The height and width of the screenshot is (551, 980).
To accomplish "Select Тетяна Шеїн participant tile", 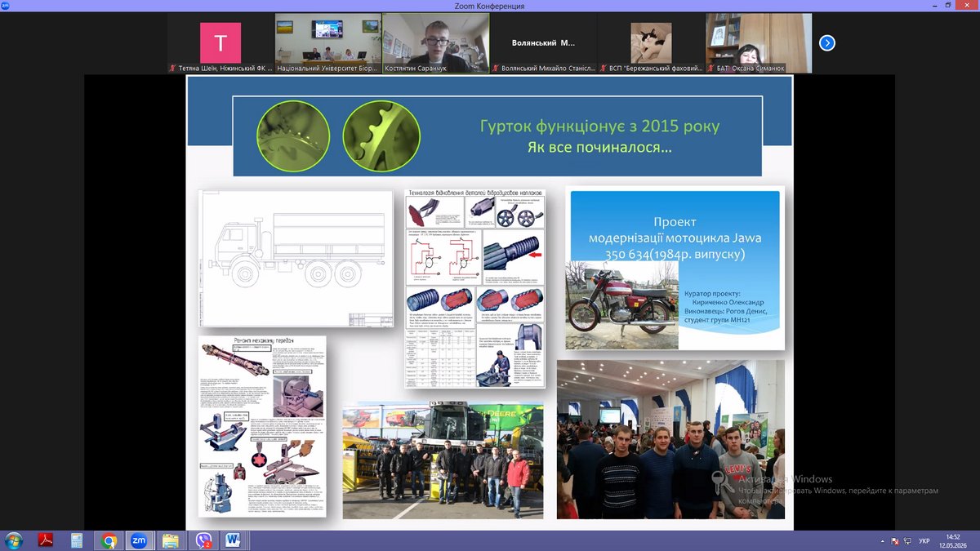I will tap(220, 43).
